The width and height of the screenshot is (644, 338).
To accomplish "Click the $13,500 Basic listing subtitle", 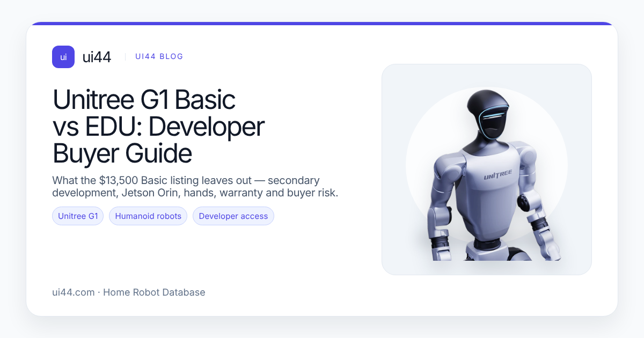I will pyautogui.click(x=195, y=187).
